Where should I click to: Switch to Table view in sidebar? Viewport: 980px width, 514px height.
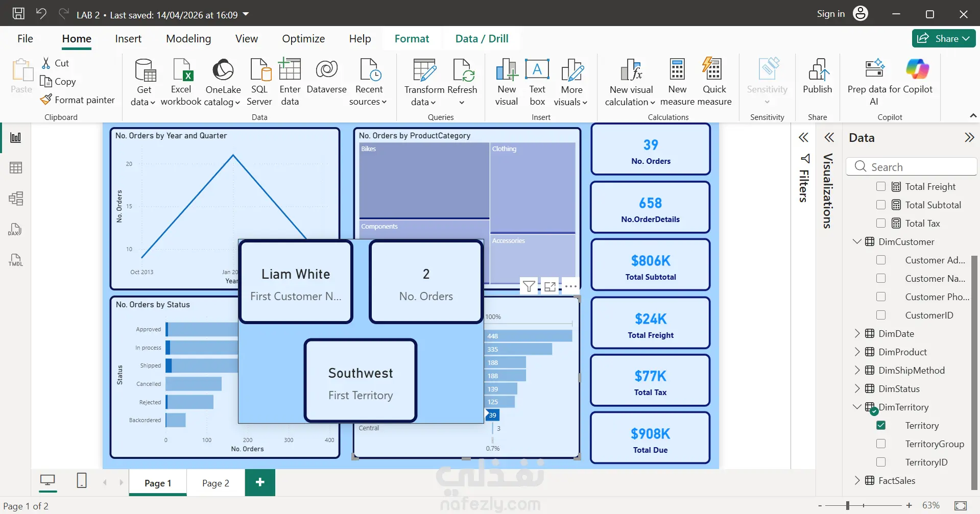click(16, 167)
